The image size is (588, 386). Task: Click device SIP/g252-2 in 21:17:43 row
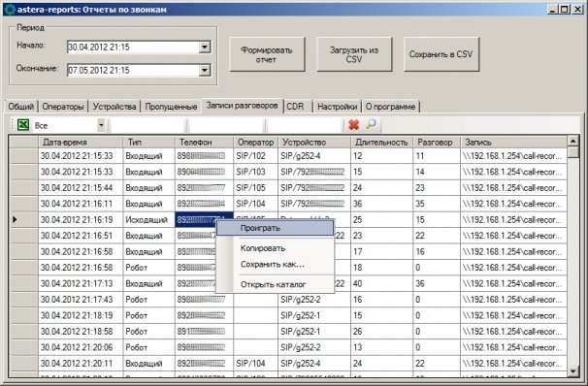pyautogui.click(x=314, y=300)
